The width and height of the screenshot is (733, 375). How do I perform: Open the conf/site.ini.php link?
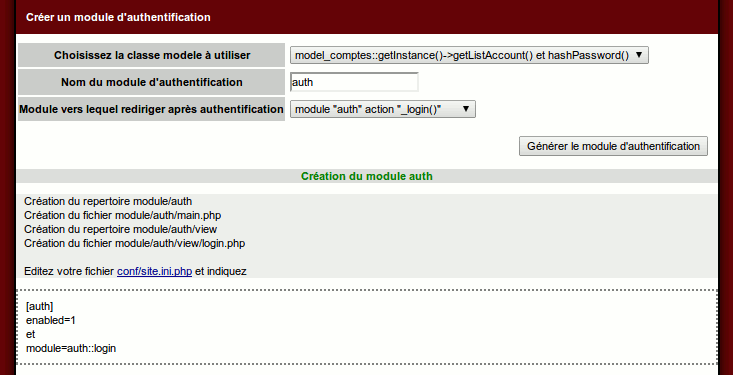[x=154, y=271]
